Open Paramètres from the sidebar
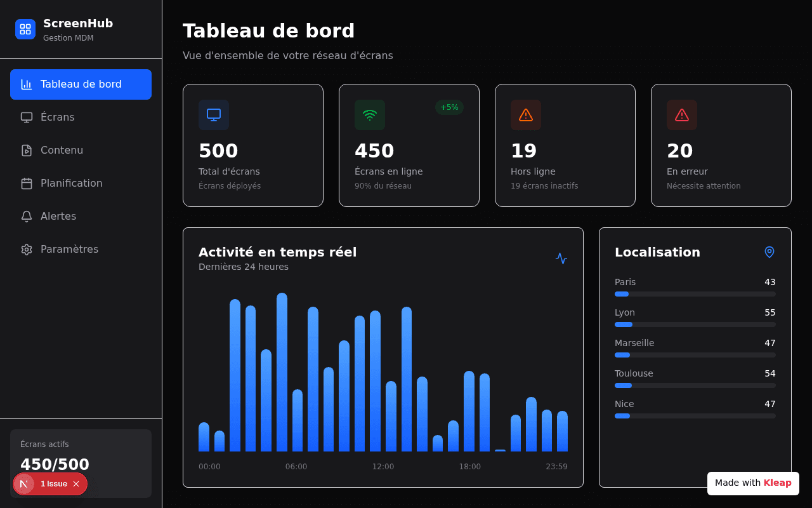The height and width of the screenshot is (508, 812). tap(81, 250)
